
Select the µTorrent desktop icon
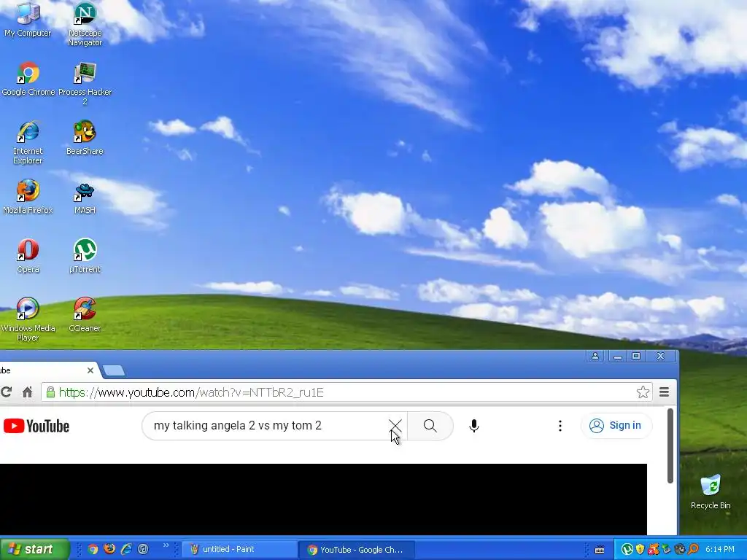pyautogui.click(x=85, y=256)
